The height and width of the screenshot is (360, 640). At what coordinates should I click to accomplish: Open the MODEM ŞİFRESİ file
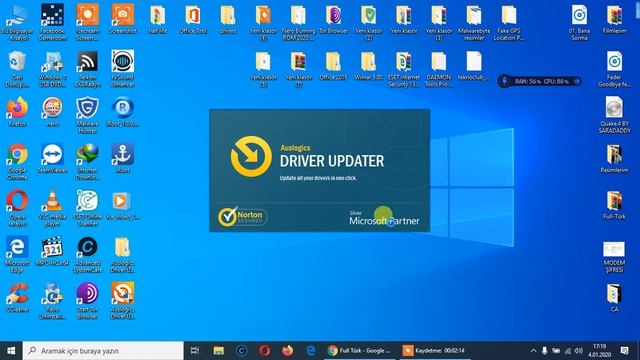point(614,257)
